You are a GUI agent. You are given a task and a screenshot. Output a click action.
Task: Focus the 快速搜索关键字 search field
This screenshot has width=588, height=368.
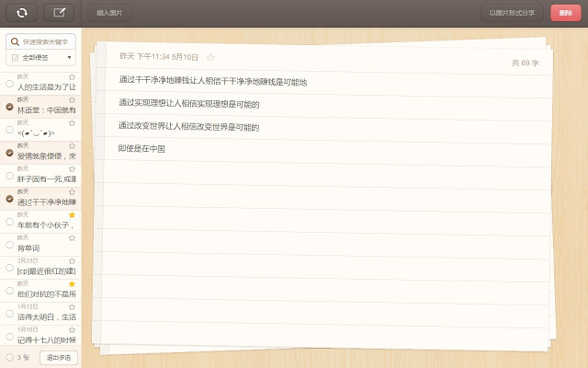click(40, 41)
